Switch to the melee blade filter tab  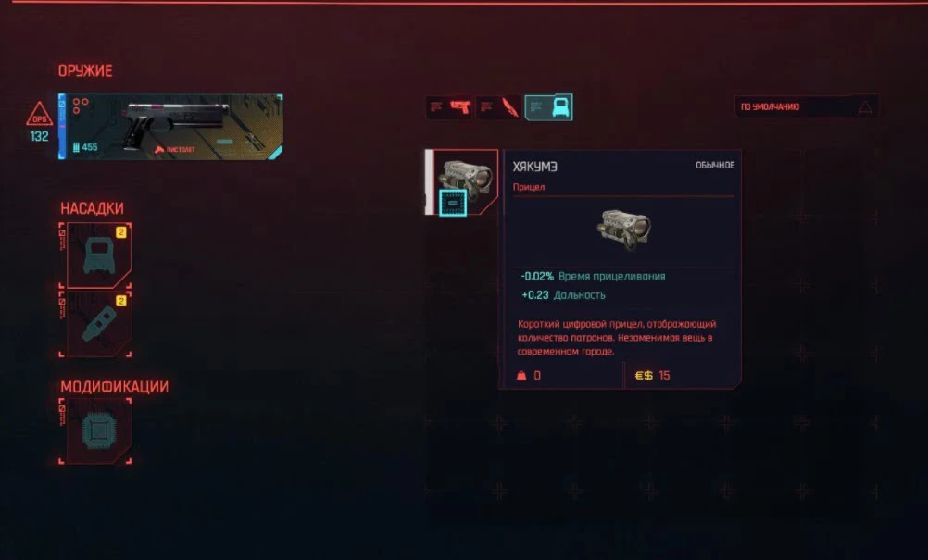click(x=499, y=107)
